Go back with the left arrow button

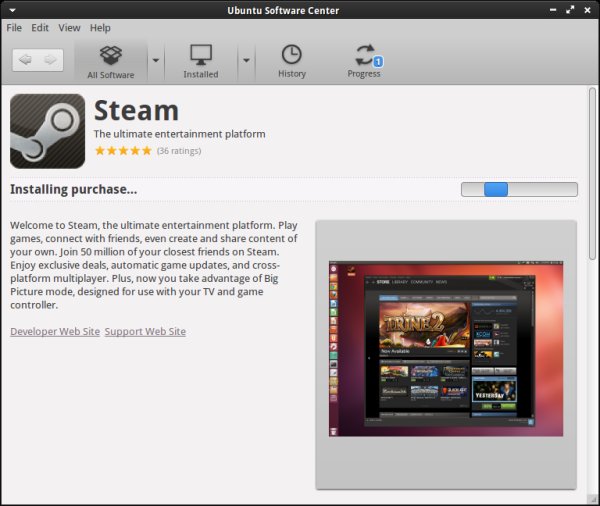(x=25, y=60)
